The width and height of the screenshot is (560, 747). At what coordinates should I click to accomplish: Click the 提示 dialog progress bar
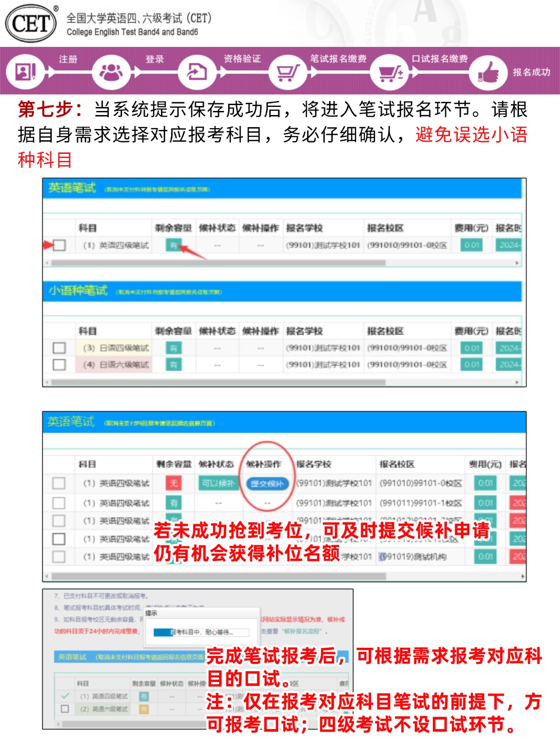point(201,632)
